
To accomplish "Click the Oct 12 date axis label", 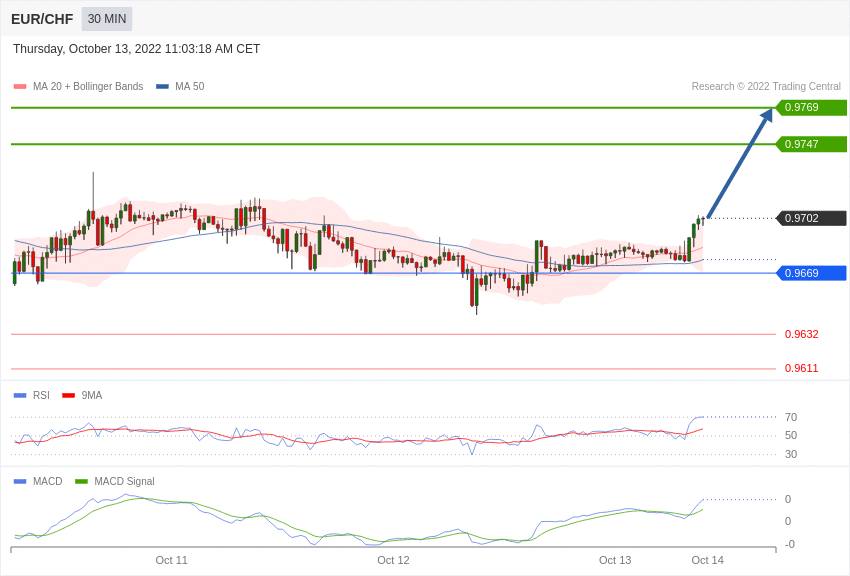I will (393, 560).
